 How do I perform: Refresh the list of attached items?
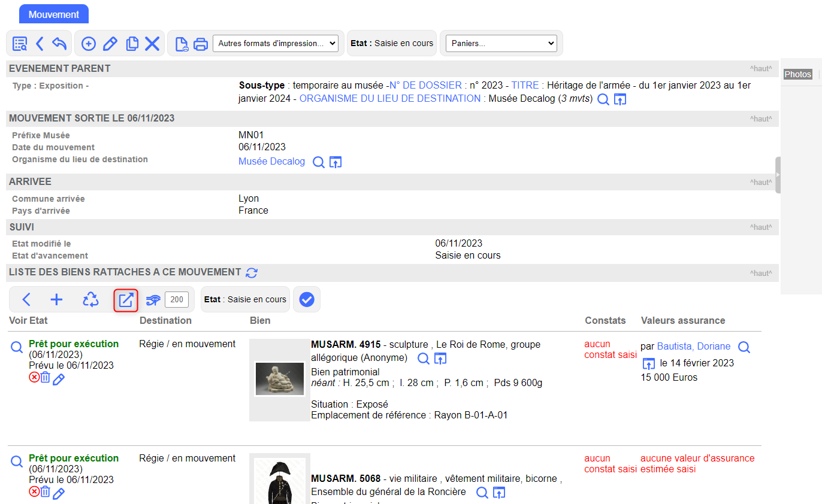(x=252, y=273)
